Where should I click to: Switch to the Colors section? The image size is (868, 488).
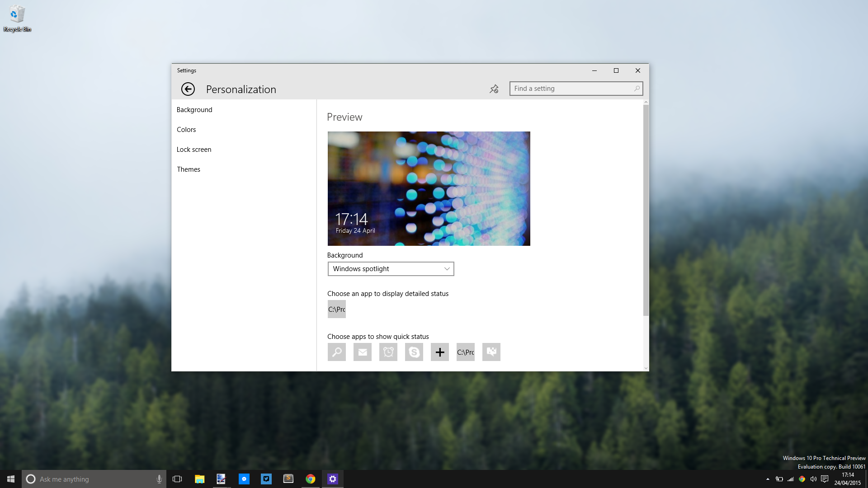click(186, 130)
